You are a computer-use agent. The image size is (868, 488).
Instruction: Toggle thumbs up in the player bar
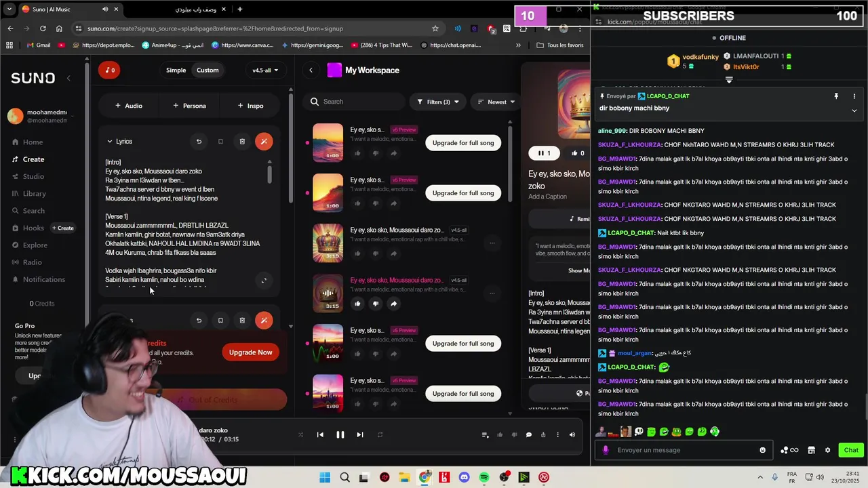point(500,435)
